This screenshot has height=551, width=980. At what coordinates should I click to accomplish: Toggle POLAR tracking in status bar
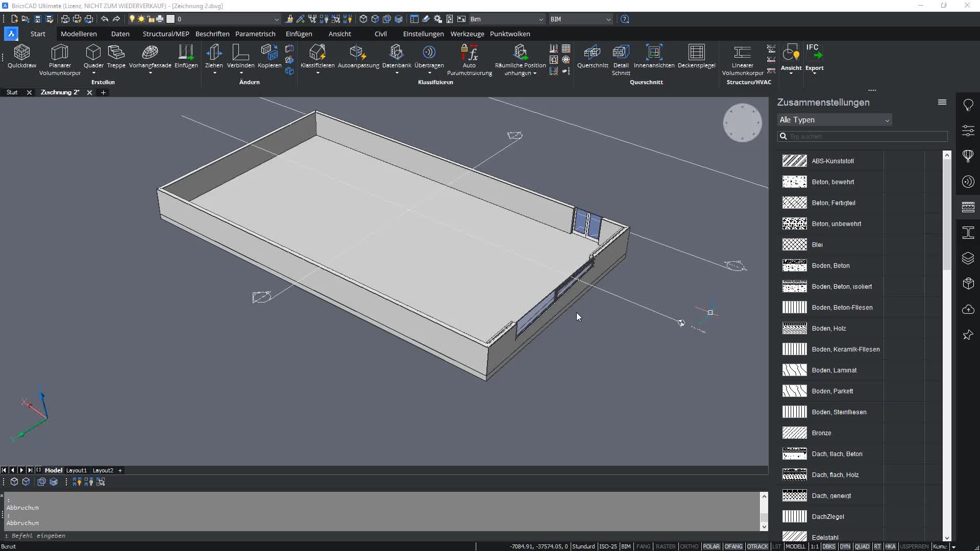[x=711, y=546]
